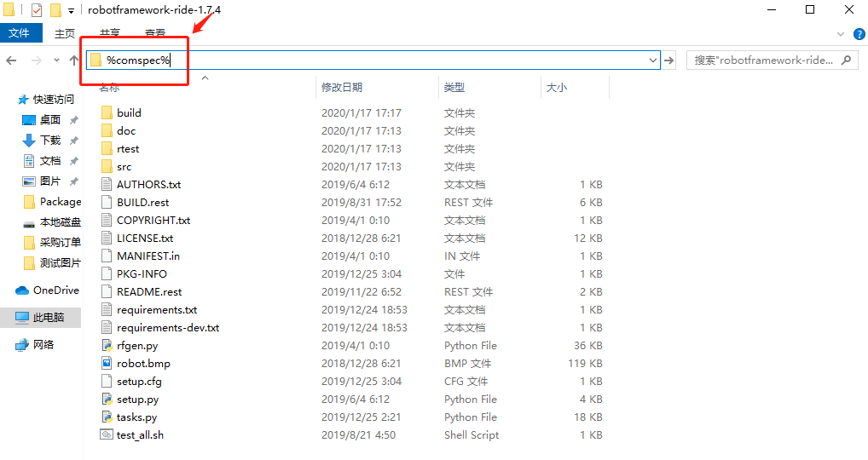
Task: Click the 网络 network icon
Action: (22, 345)
